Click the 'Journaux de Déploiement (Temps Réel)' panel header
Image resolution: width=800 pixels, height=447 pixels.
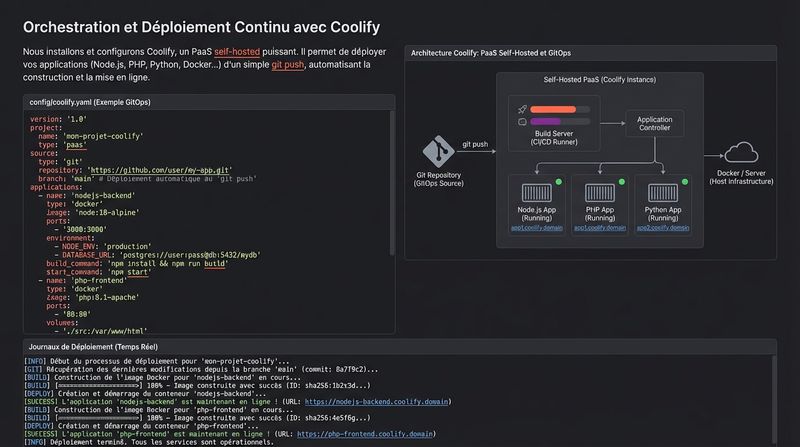(399, 346)
